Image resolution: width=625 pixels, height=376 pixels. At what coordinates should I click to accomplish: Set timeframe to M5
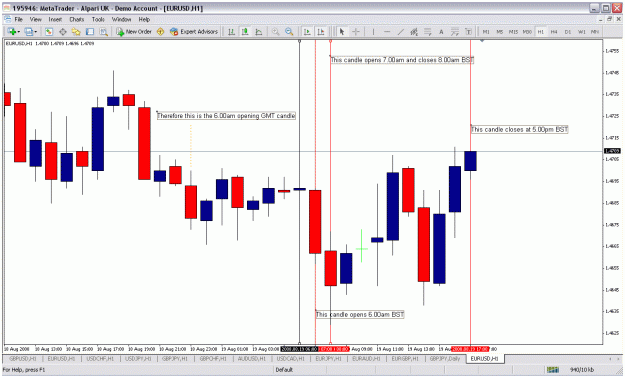500,31
